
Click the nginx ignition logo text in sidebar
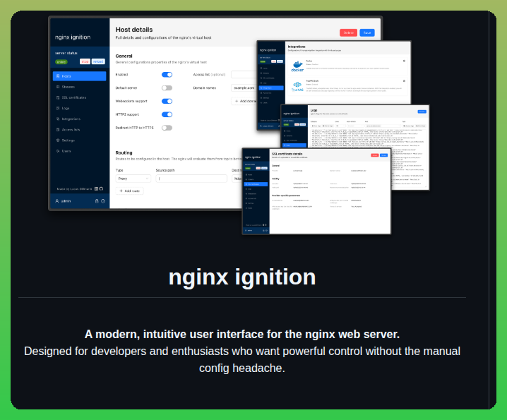[73, 37]
